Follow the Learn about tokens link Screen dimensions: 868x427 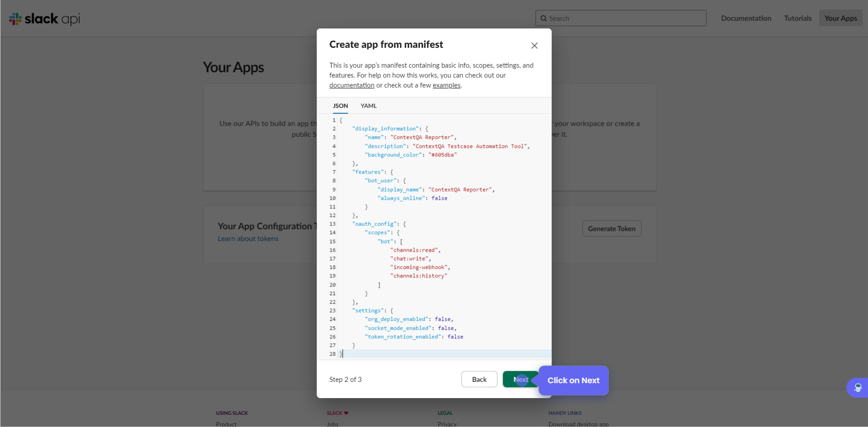(248, 239)
